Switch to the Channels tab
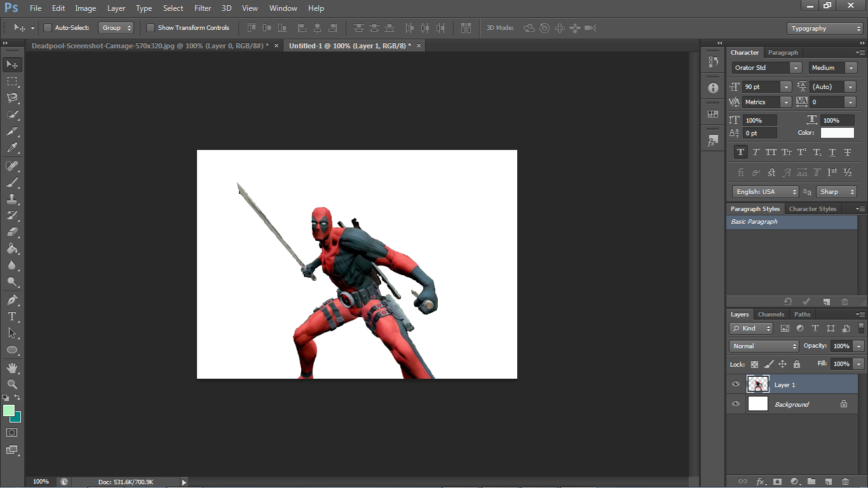Viewport: 868px width, 488px height. pos(771,315)
